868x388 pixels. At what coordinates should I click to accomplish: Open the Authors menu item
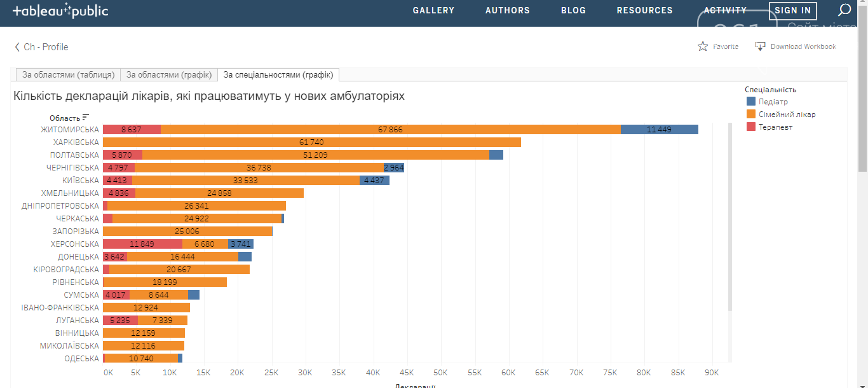tap(507, 10)
